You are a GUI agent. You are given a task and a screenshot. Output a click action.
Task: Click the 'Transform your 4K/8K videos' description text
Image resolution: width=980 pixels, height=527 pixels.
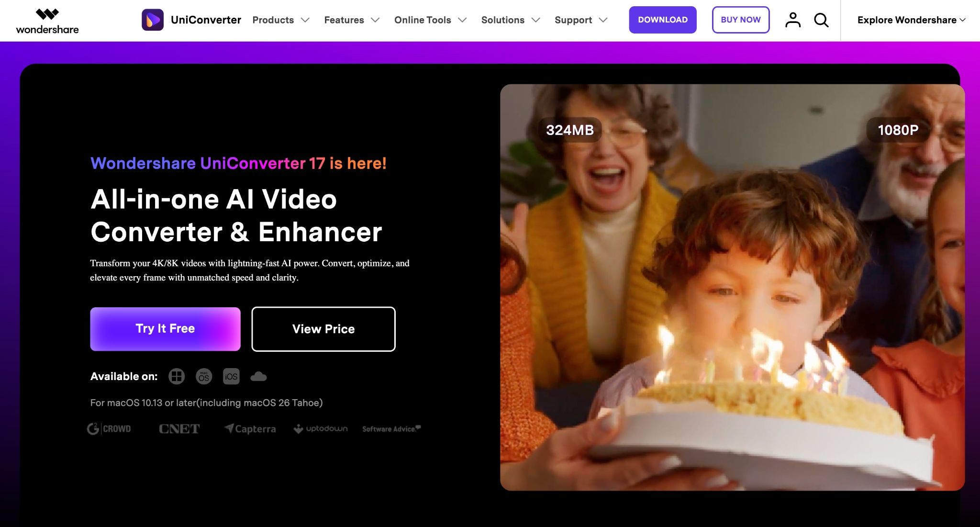(250, 270)
